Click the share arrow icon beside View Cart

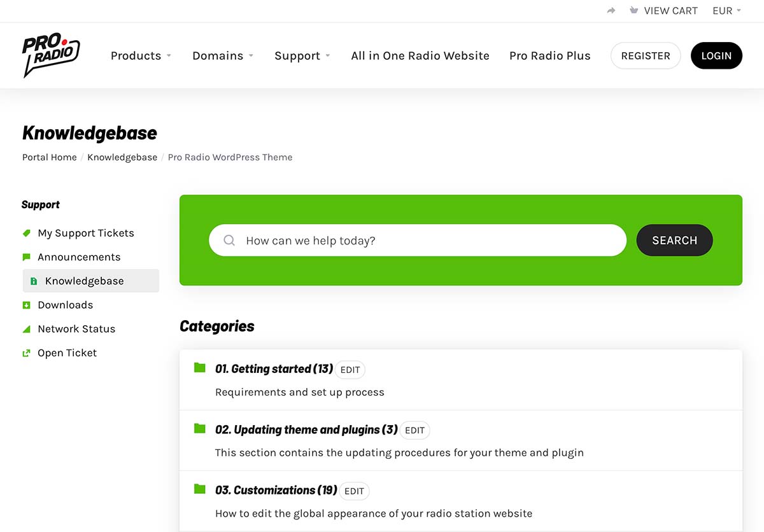coord(611,11)
